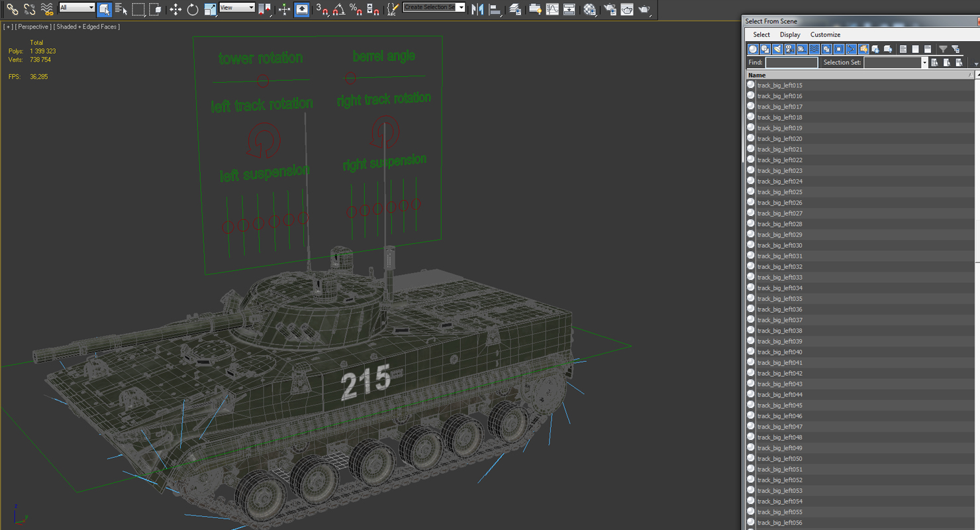The image size is (980, 530).
Task: Toggle Display Bone Objects filter
Action: click(x=851, y=49)
